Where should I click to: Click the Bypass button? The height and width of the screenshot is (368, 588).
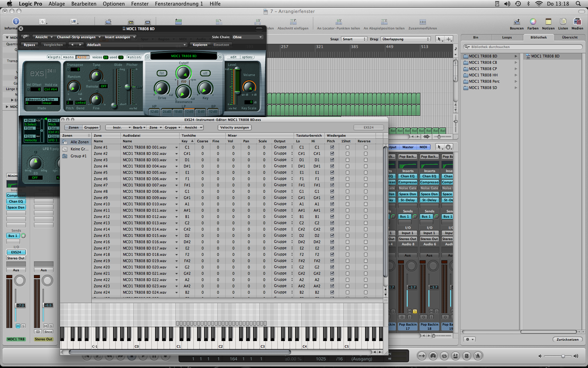point(29,45)
